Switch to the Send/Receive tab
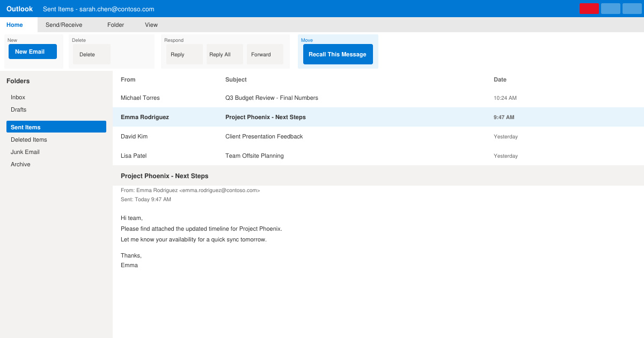 click(64, 25)
